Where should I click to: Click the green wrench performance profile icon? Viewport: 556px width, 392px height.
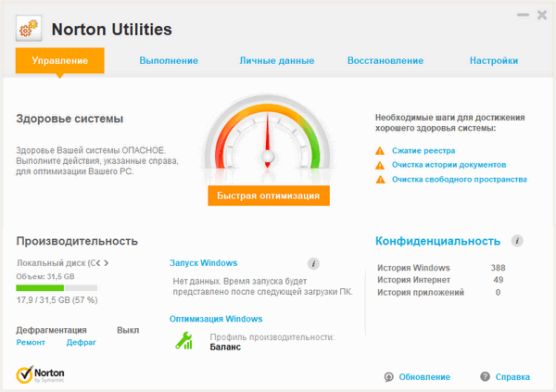click(184, 341)
